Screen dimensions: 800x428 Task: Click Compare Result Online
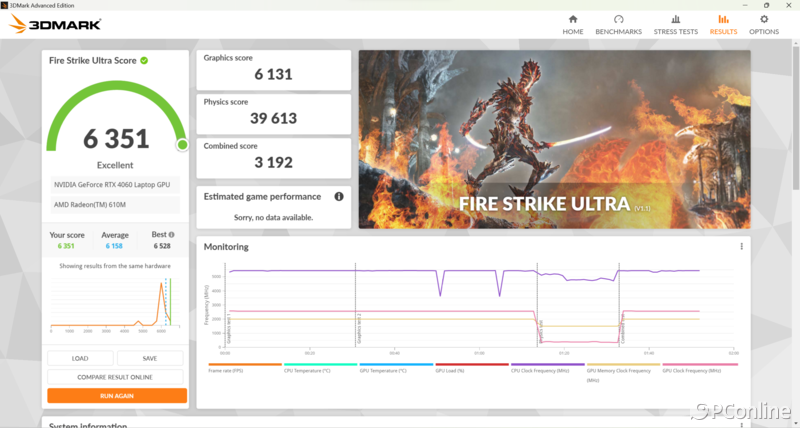[116, 377]
